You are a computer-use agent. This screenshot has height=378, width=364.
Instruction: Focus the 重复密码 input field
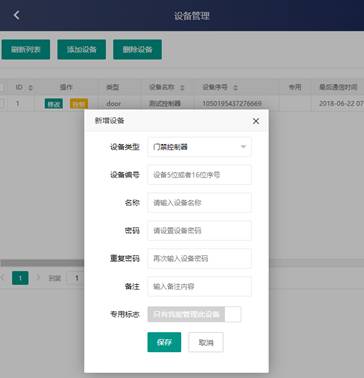click(199, 258)
